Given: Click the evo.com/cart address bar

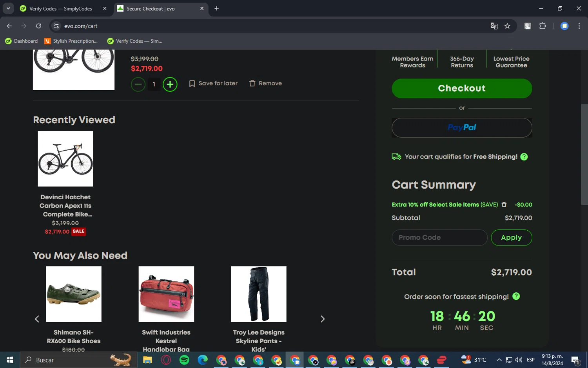Looking at the screenshot, I should (274, 26).
